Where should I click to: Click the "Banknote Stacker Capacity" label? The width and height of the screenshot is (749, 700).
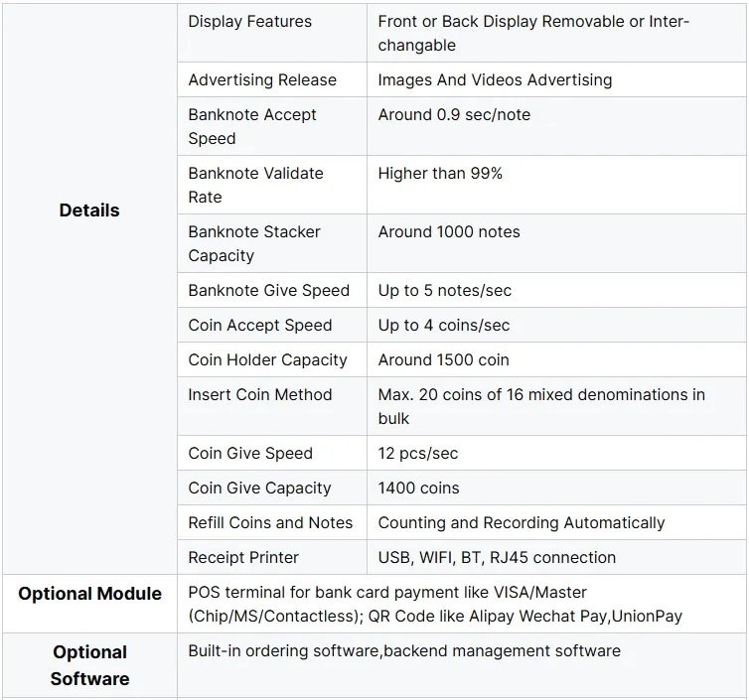(254, 243)
